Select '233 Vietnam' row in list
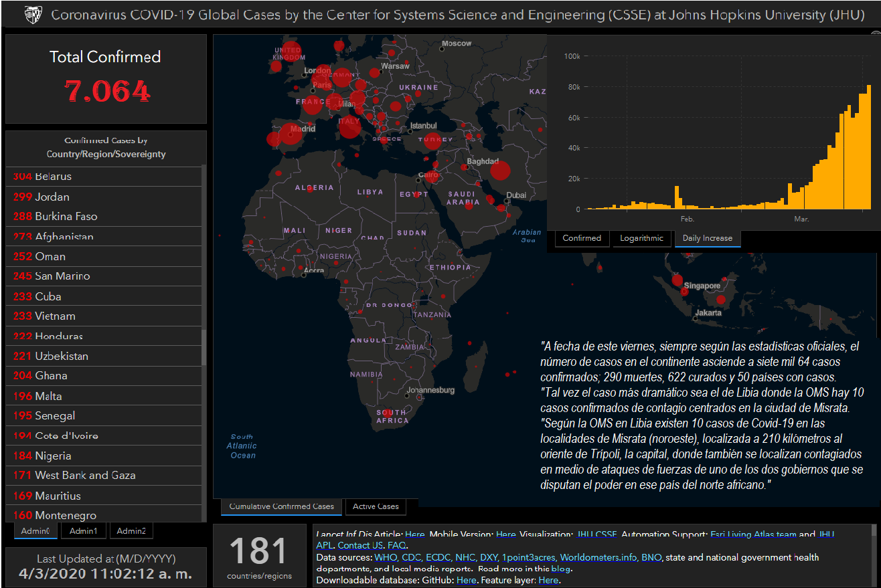Viewport: 881px width, 588px height. click(x=104, y=316)
